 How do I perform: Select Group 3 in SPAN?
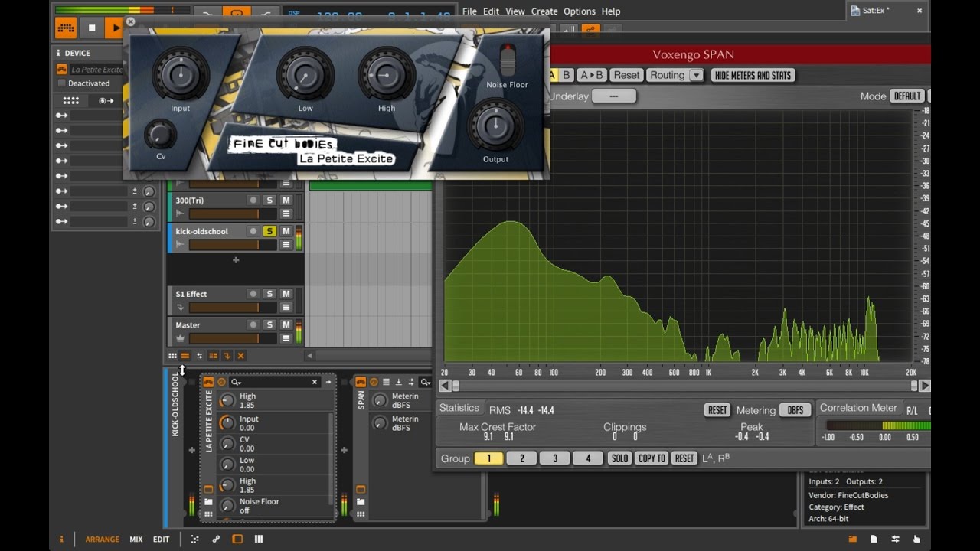point(554,458)
